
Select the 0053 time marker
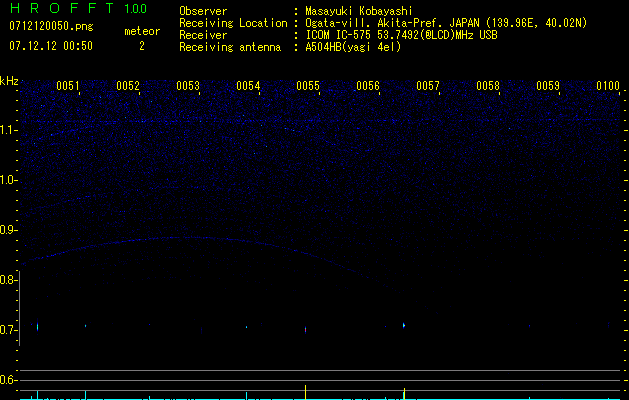point(188,87)
